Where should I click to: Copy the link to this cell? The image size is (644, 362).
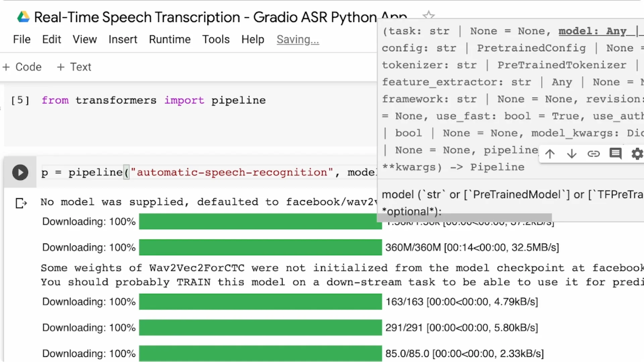pos(594,154)
